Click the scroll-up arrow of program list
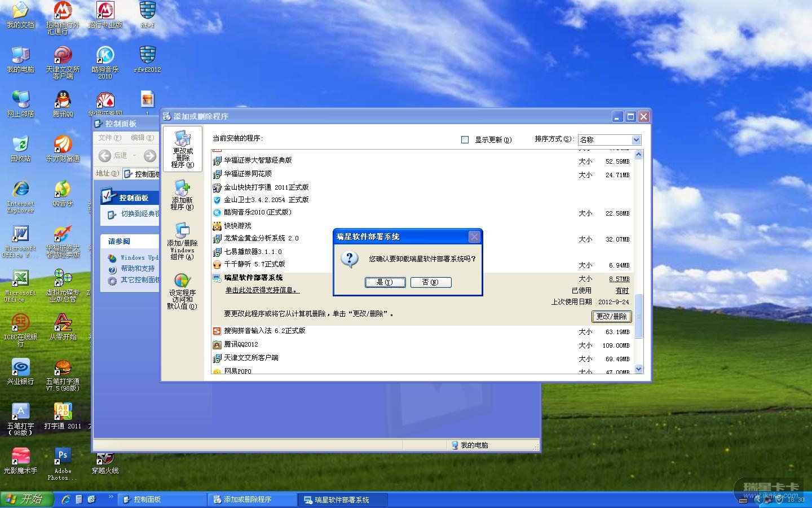The height and width of the screenshot is (508, 812). coord(638,154)
